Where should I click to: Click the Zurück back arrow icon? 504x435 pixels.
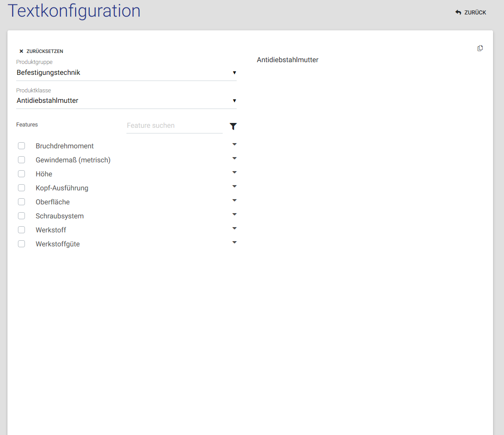(458, 13)
